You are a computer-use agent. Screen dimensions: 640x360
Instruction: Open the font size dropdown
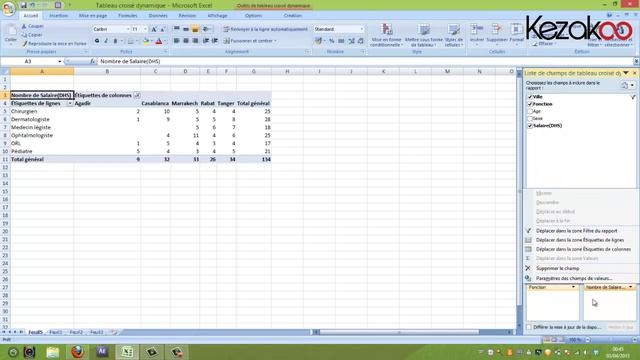(x=145, y=29)
